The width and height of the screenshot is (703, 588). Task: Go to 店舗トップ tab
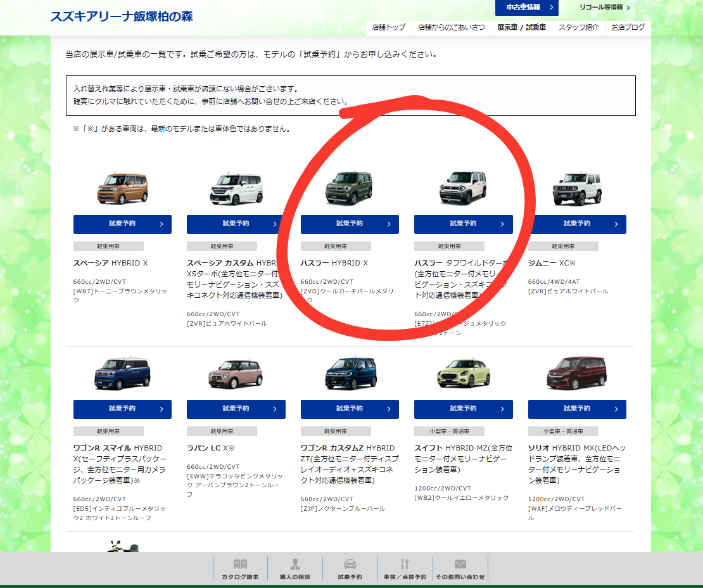pos(389,27)
